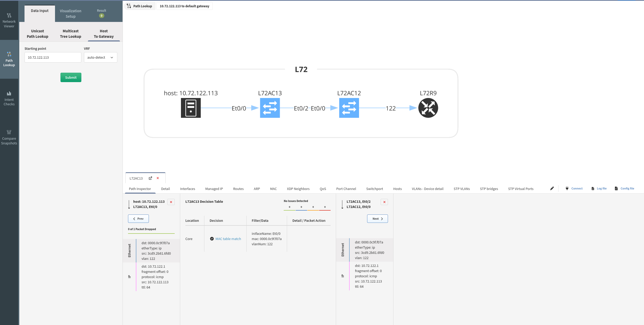Switch to Result tab
Image resolution: width=644 pixels, height=325 pixels.
pos(102,13)
